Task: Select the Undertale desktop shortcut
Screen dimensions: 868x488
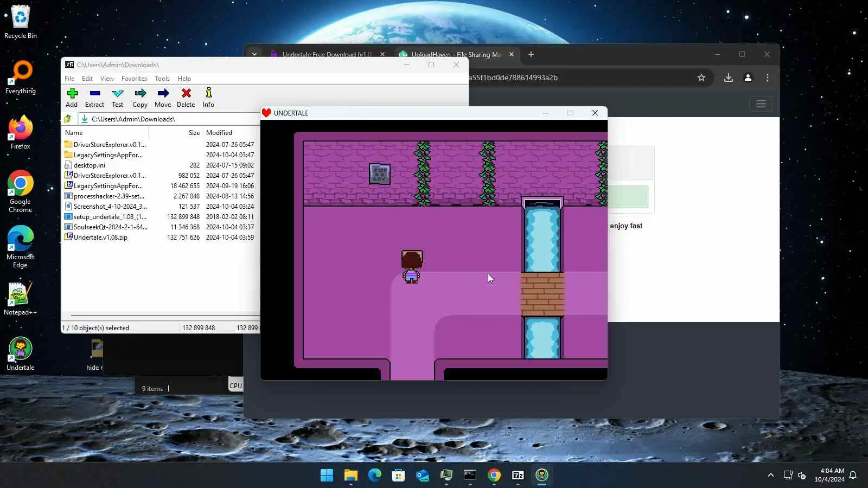Action: [x=21, y=354]
